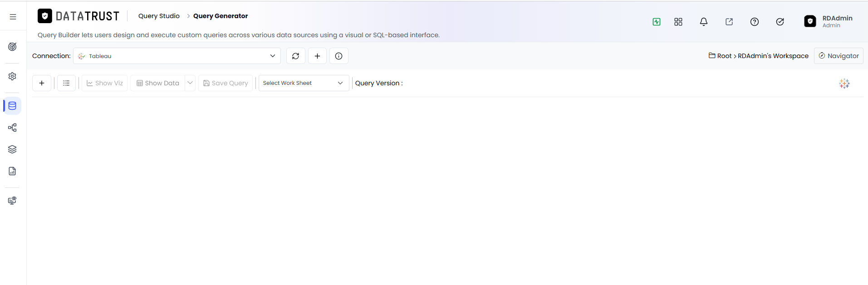This screenshot has width=868, height=285.
Task: Refresh the connection list
Action: [296, 56]
